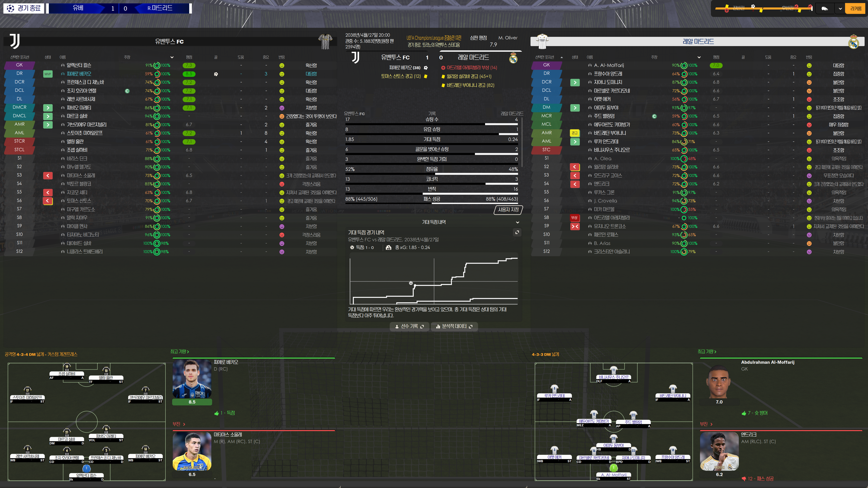The image size is (868, 488).
Task: Click the 아드리엘 아레치발라 부상 (14) event text
Action: coord(472,68)
